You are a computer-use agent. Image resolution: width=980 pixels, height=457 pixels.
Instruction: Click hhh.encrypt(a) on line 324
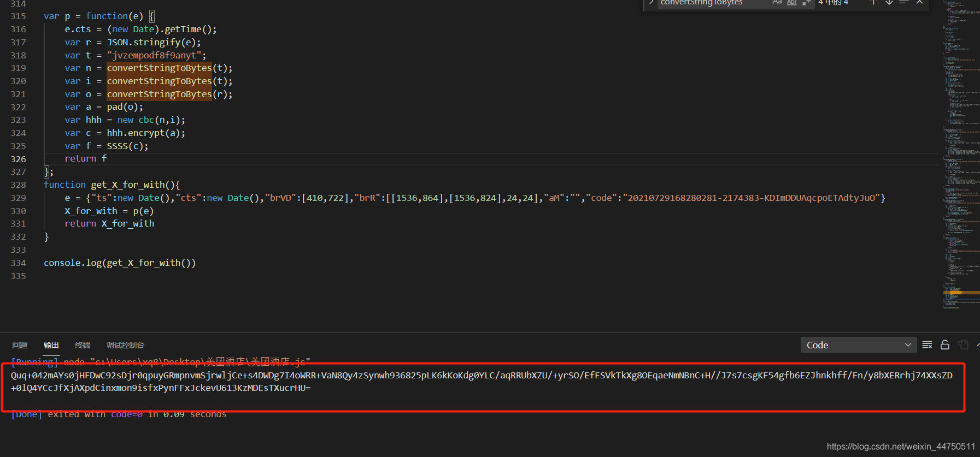143,133
